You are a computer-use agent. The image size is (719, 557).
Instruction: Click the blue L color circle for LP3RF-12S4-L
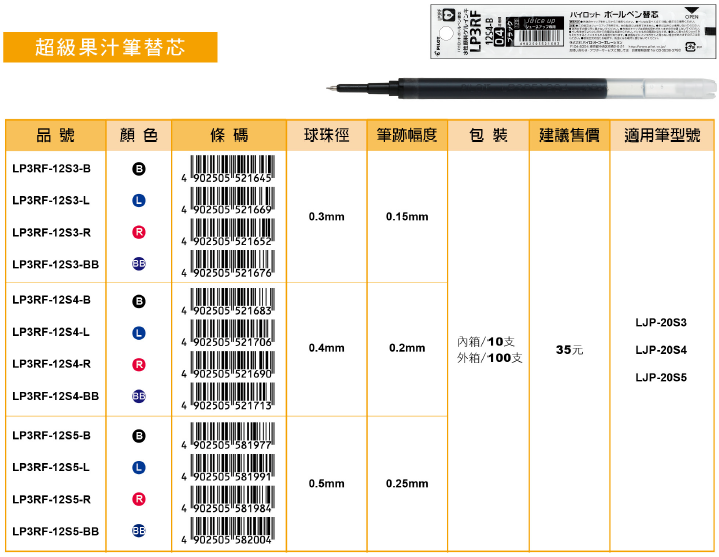138,332
